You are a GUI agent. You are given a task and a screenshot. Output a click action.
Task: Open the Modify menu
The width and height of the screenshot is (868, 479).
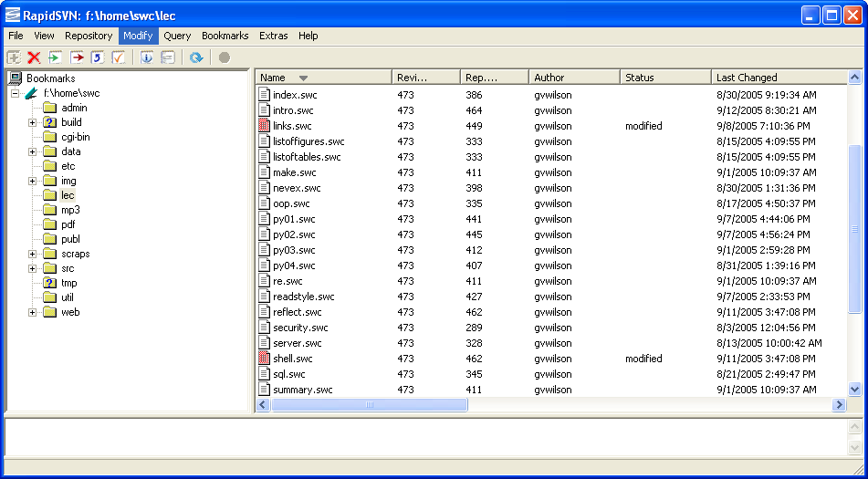tap(138, 36)
